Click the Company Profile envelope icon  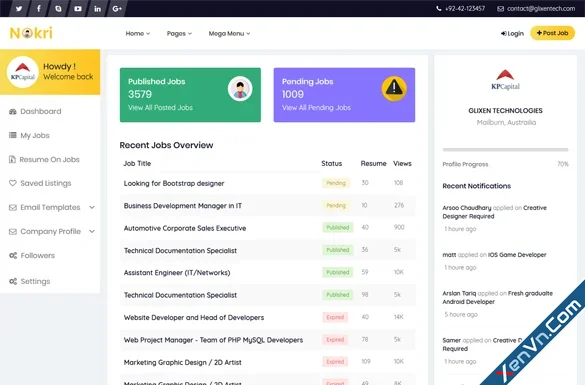(x=13, y=232)
